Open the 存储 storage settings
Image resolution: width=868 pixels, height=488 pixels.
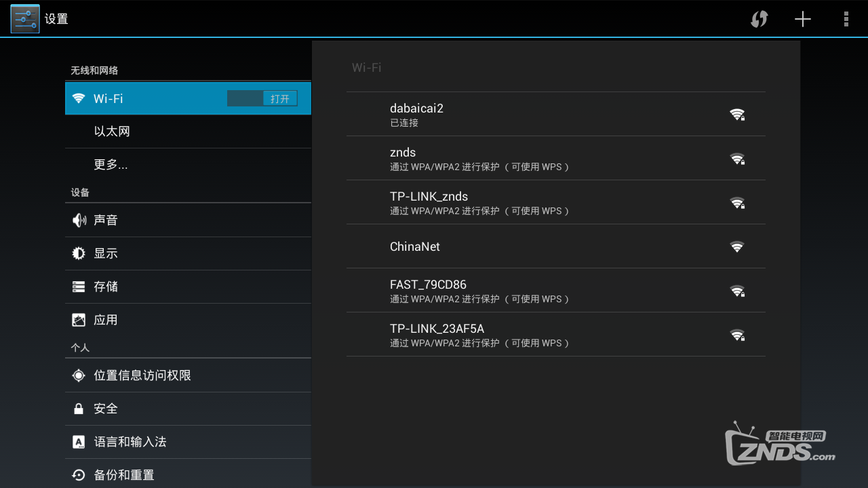pos(188,287)
